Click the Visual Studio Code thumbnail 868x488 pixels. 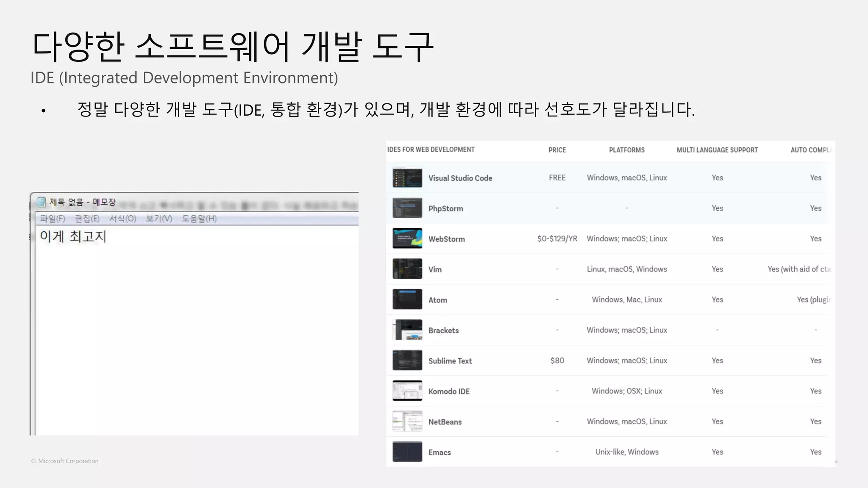[407, 178]
